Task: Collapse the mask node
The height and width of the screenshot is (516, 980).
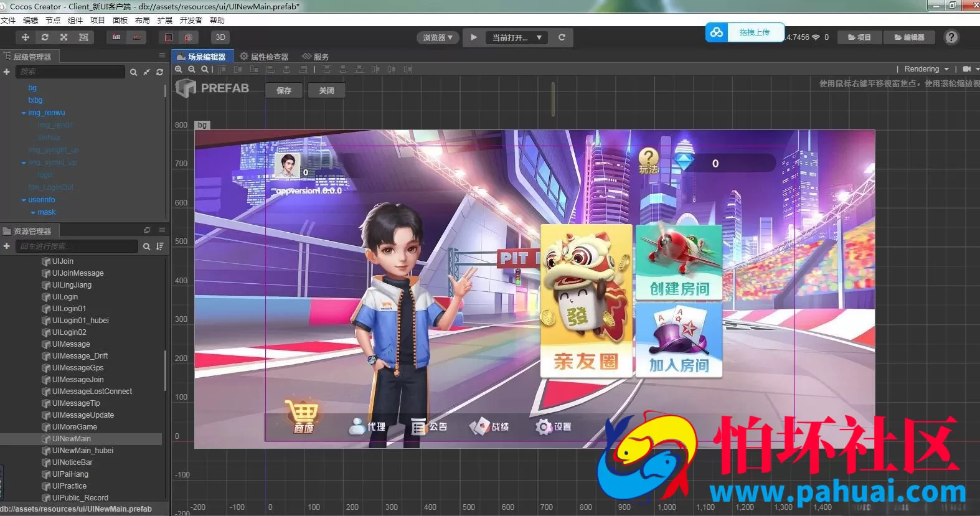Action: coord(33,213)
